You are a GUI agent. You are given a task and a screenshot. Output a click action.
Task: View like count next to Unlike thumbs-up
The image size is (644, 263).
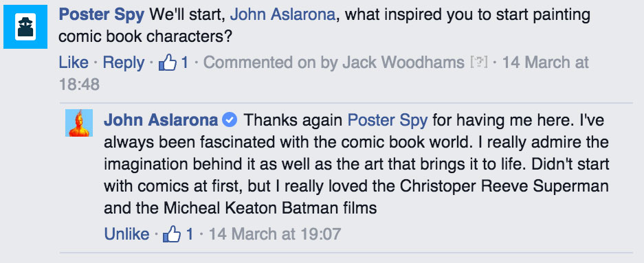tap(189, 234)
